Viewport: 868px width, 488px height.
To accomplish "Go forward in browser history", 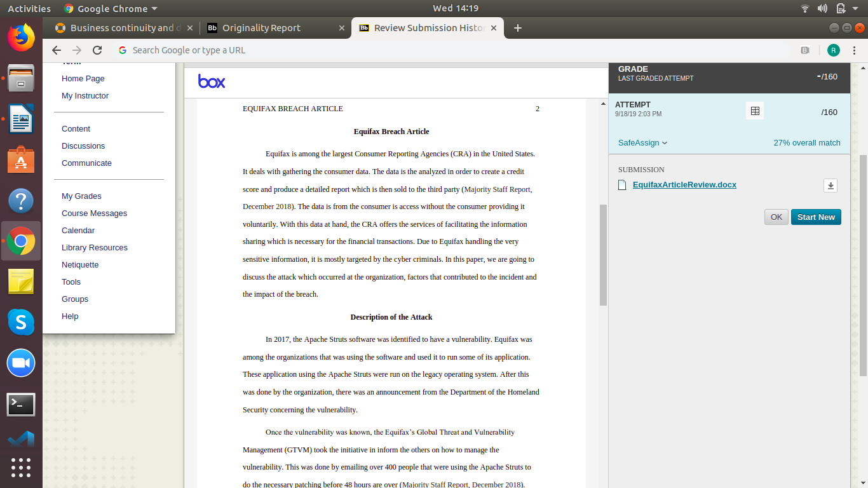I will coord(77,50).
